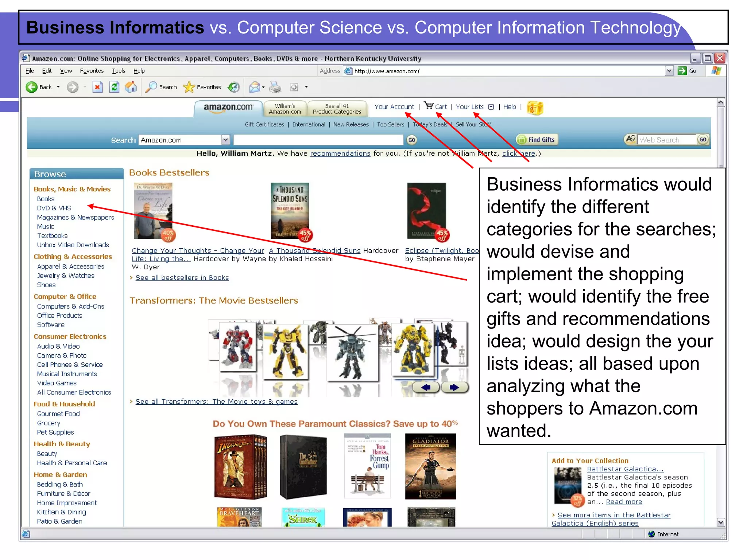This screenshot has height=560, width=747.
Task: Click the GO button next to search box
Action: (x=412, y=140)
